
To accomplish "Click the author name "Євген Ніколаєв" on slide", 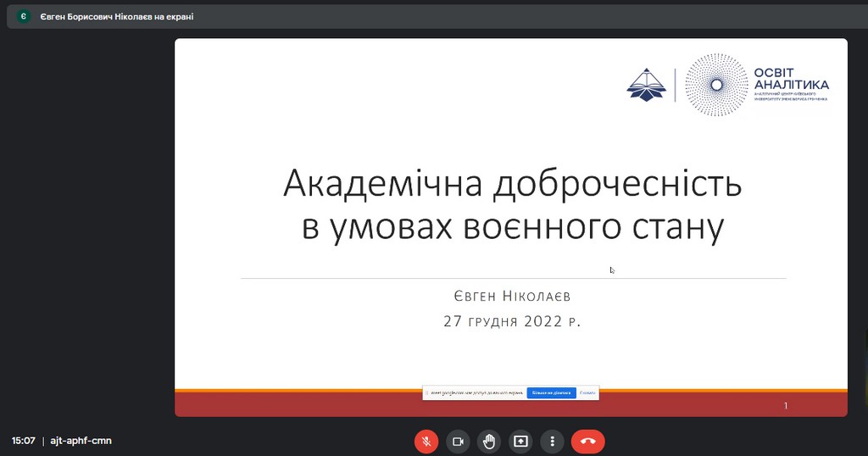I will click(513, 296).
